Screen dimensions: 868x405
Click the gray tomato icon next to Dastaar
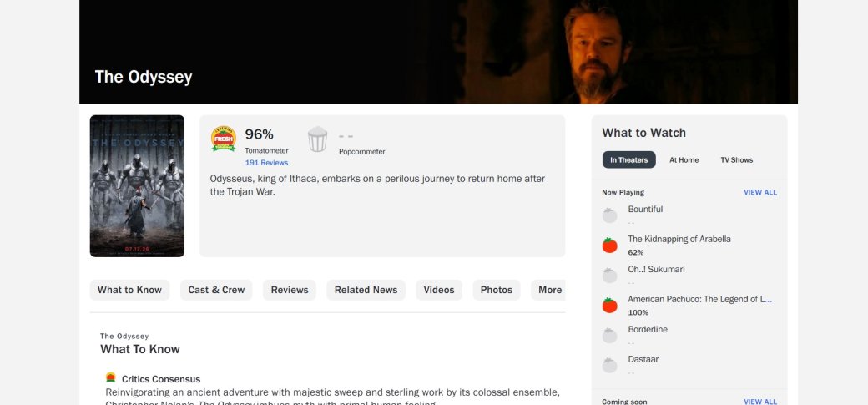pyautogui.click(x=609, y=365)
